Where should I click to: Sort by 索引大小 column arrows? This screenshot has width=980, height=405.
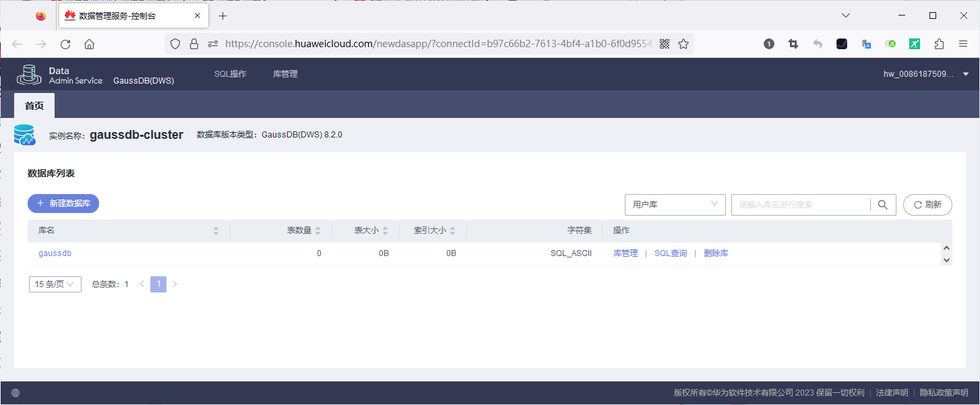(453, 230)
